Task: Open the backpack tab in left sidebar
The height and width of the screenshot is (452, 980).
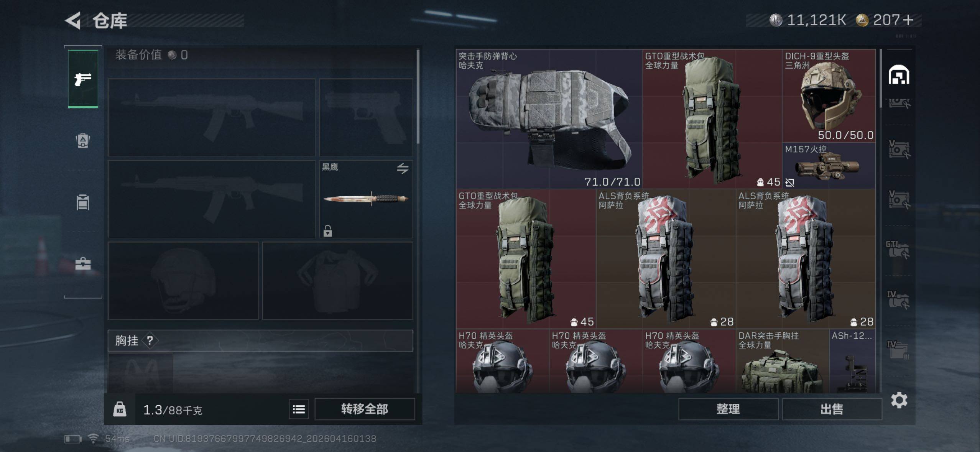Action: 83,140
